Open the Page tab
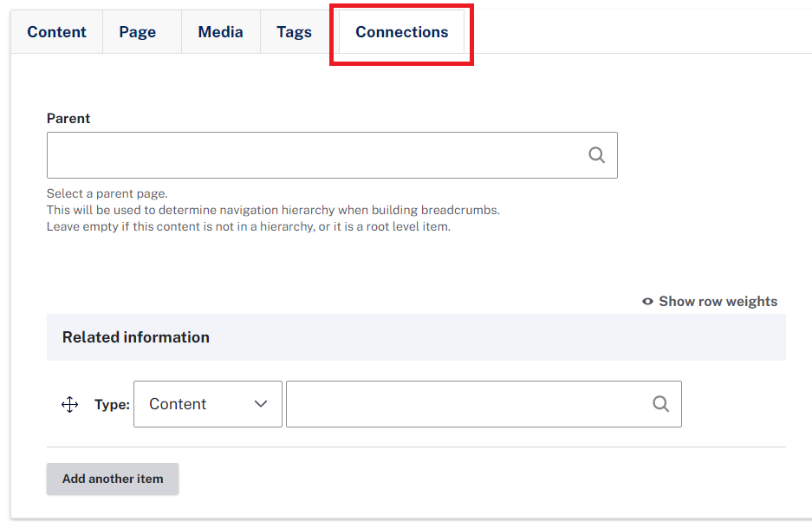This screenshot has width=812, height=522. tap(137, 31)
